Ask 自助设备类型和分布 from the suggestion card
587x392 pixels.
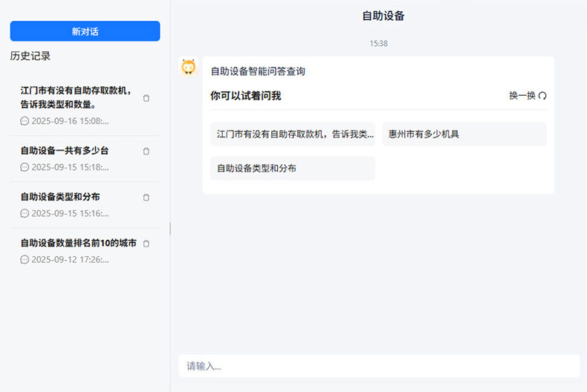click(x=292, y=169)
